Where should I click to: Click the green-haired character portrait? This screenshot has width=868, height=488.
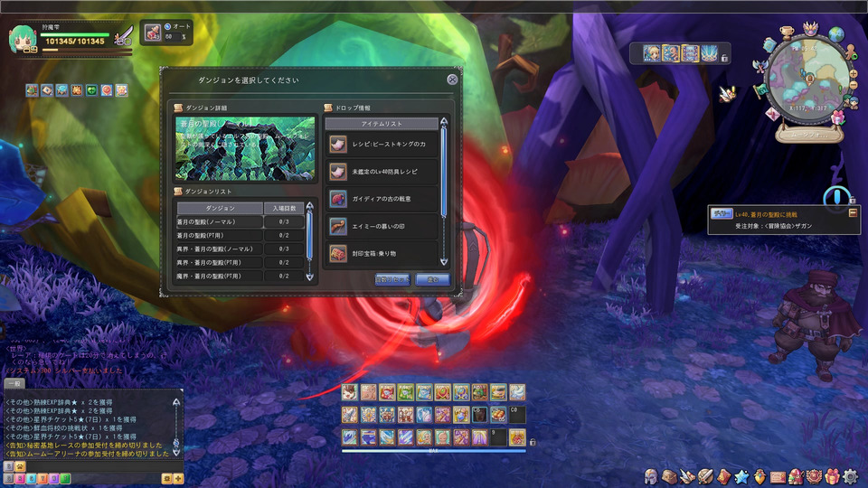pos(24,41)
